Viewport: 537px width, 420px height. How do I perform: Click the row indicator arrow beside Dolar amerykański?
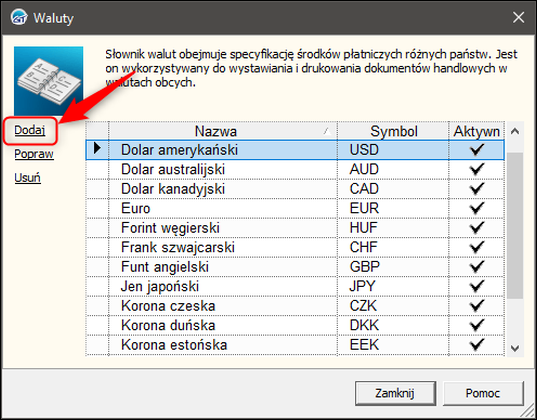(x=97, y=148)
